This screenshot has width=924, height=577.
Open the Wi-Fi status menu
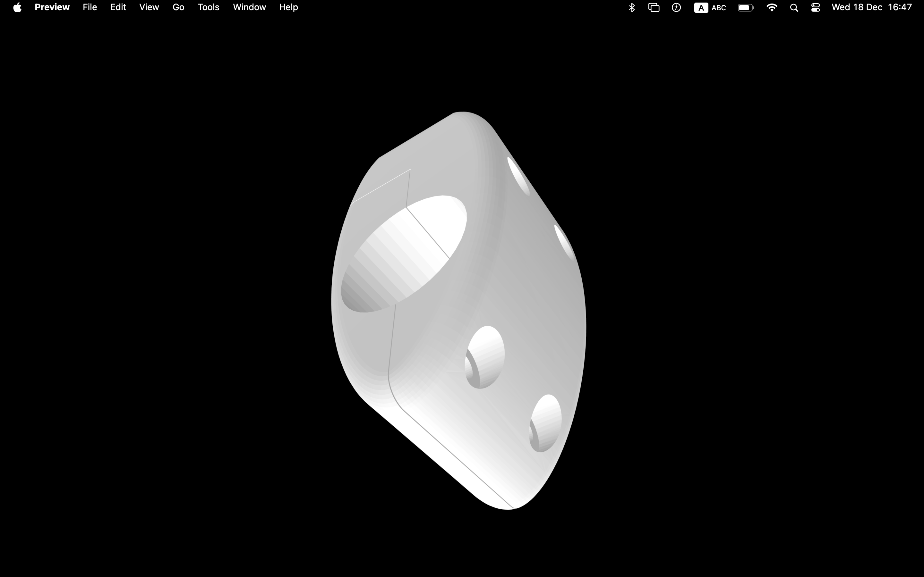[x=772, y=8]
